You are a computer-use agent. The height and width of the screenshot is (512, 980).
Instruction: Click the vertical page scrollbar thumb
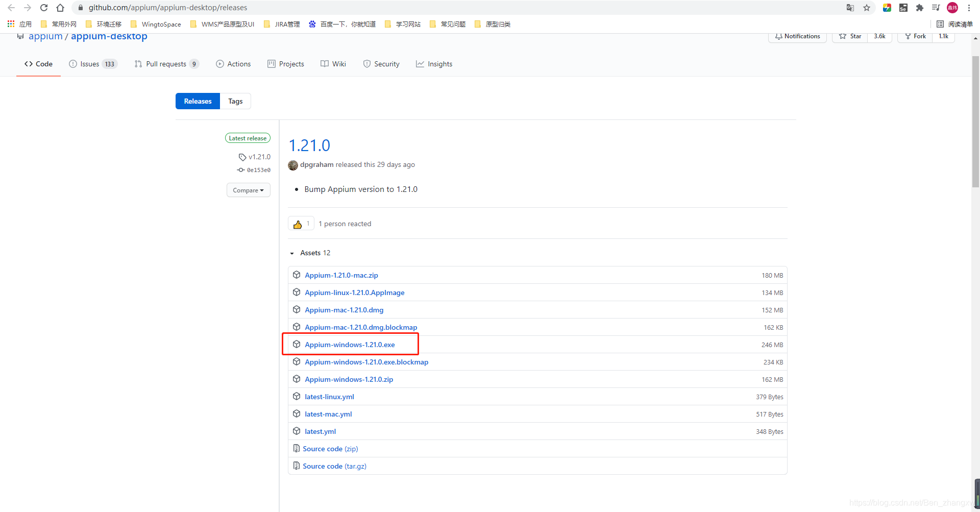point(975,121)
